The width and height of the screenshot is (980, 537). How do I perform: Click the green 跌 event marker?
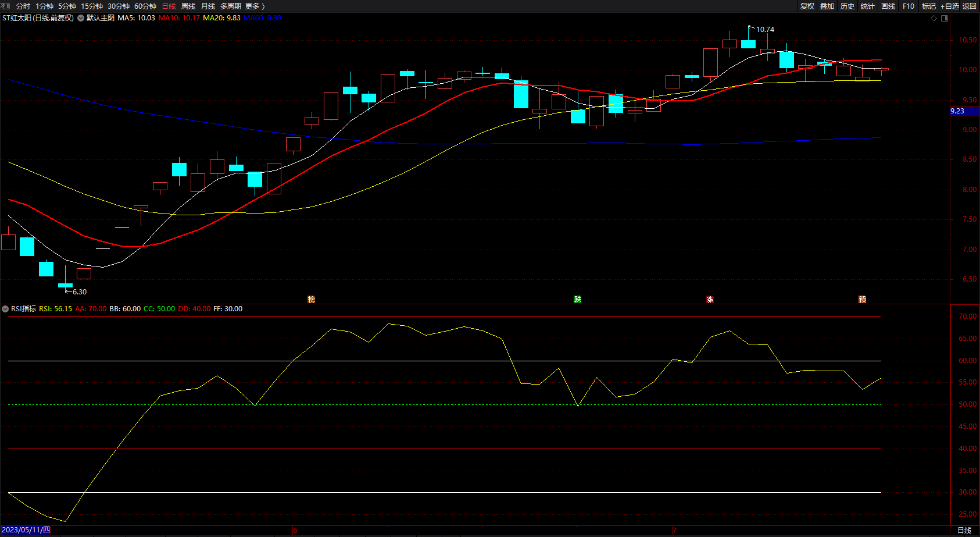click(577, 299)
